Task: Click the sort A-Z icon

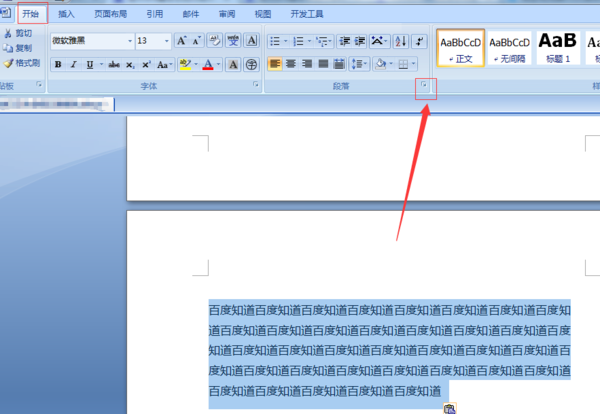Action: [x=401, y=41]
